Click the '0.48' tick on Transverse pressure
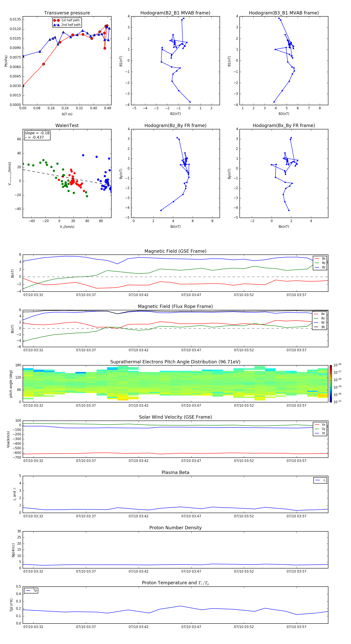Image resolution: width=351 pixels, height=644 pixels. click(x=108, y=108)
